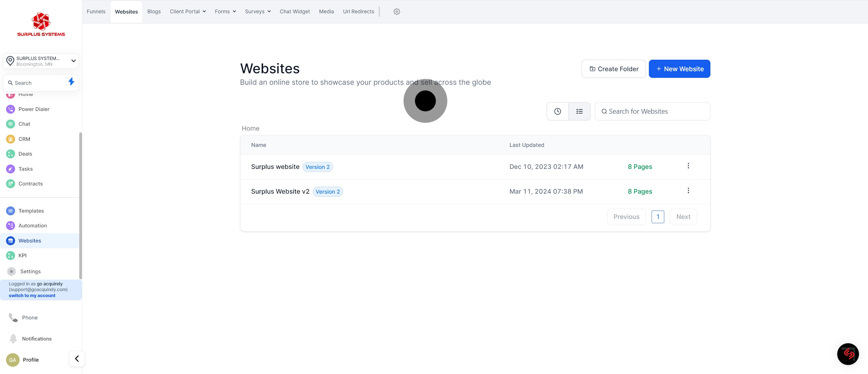Switch to the Funnels tab
The width and height of the screenshot is (868, 374).
click(x=96, y=11)
